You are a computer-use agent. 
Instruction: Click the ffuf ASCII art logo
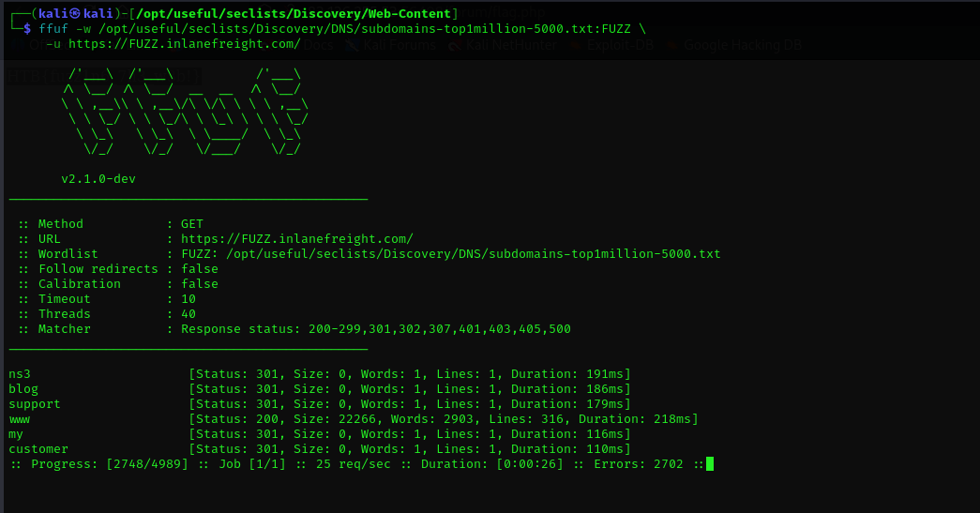(x=186, y=111)
